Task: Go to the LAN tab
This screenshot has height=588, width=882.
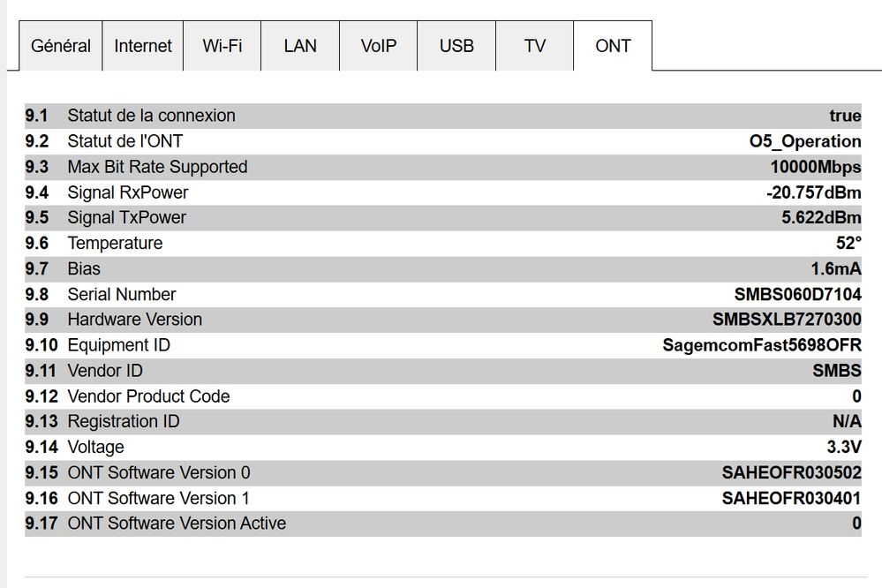Action: click(300, 46)
